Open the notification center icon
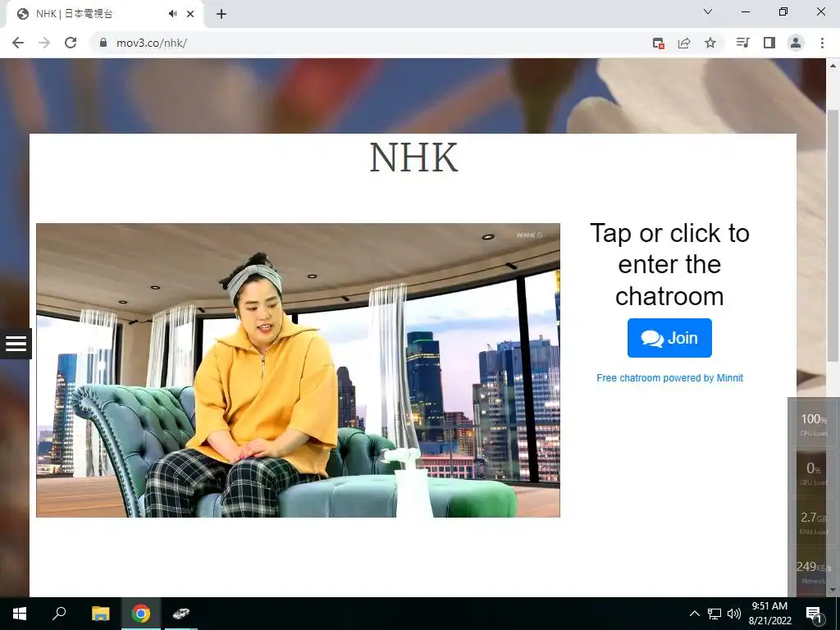 814,614
